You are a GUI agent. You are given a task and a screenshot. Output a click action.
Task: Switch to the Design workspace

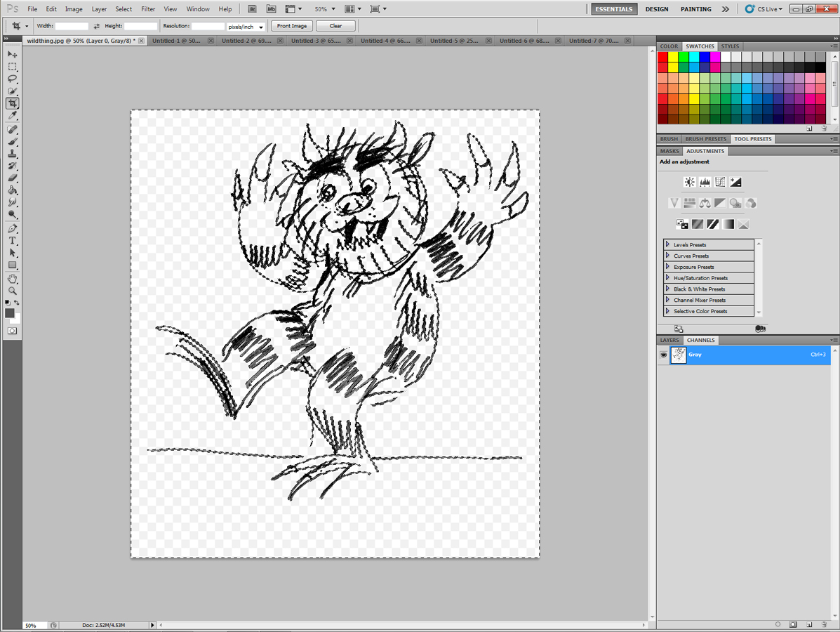657,9
